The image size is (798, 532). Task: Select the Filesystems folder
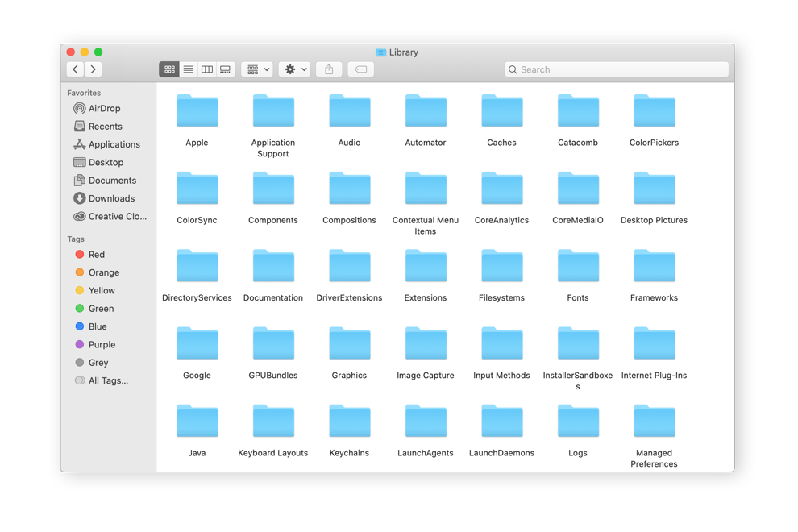(x=502, y=276)
